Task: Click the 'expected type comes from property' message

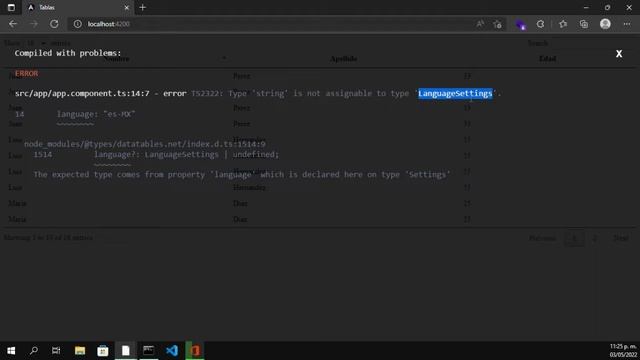Action: pyautogui.click(x=242, y=175)
